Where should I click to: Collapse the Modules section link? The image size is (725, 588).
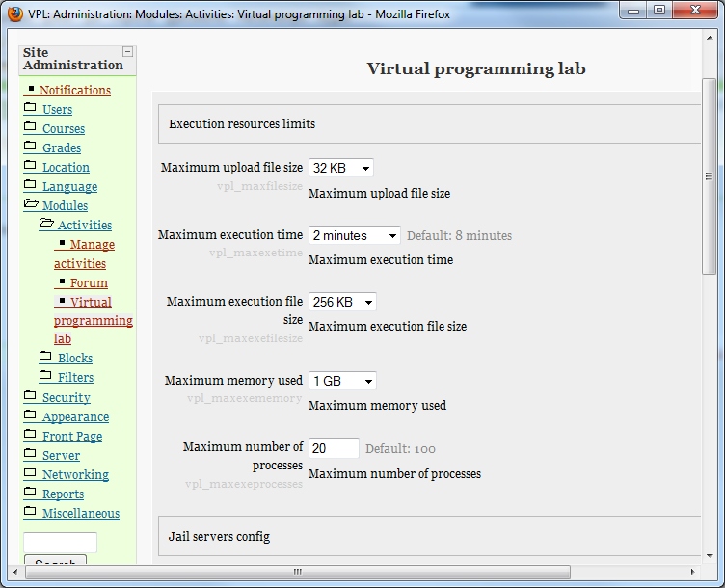66,206
